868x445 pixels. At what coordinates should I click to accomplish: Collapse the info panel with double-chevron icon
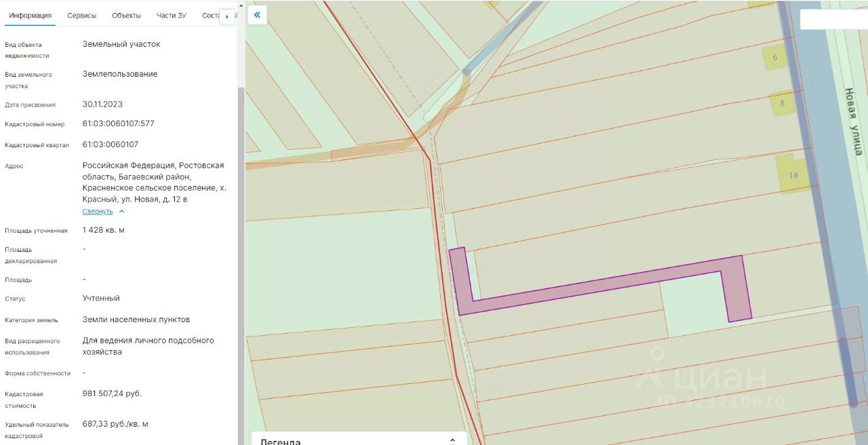point(257,14)
